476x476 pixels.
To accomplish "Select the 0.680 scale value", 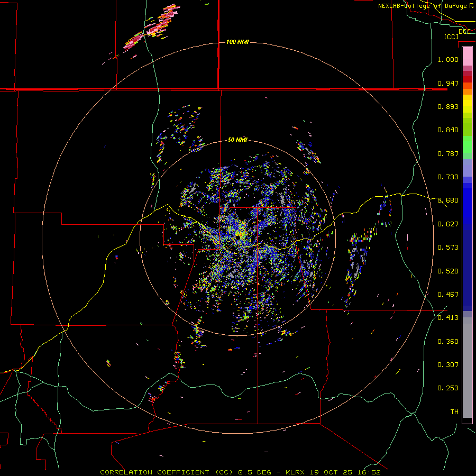I will tap(448, 200).
